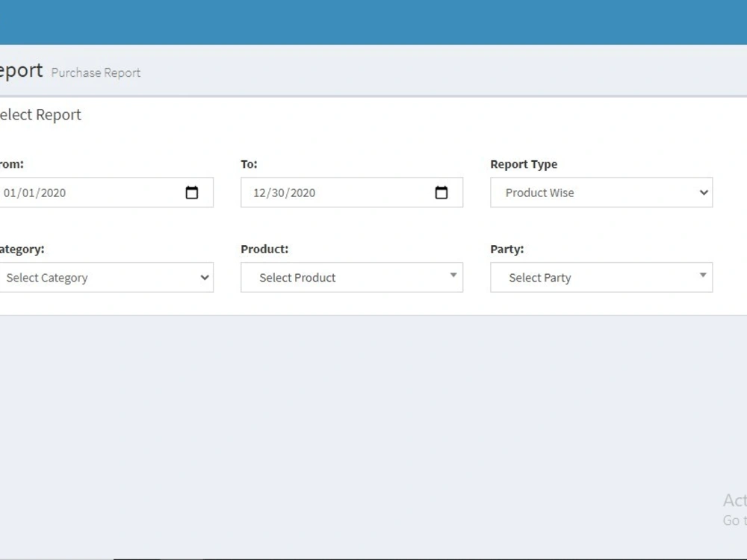Open the Report Type dropdown set to Product Wise
Viewport: 747px width, 560px height.
click(x=601, y=193)
